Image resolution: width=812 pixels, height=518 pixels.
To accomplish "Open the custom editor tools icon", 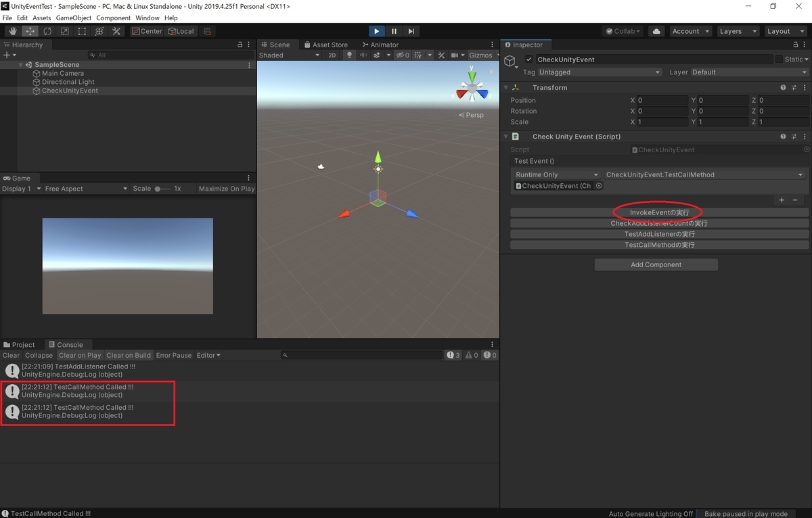I will point(116,31).
